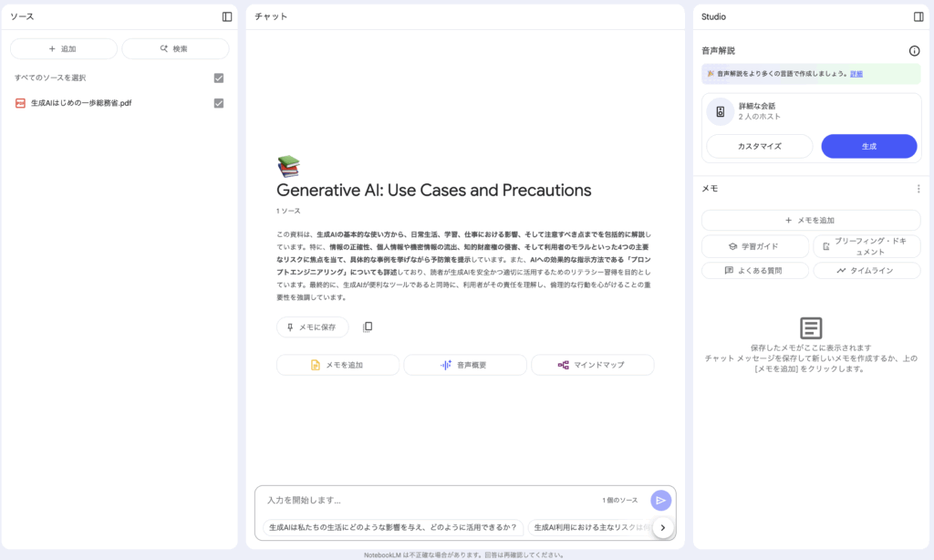Open the カスタマイズ customize options

(x=759, y=147)
